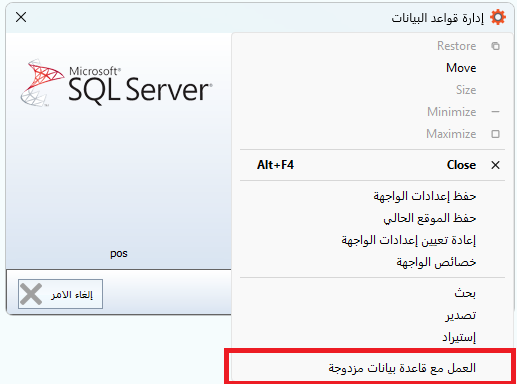Click the Maximize square icon in menu
The width and height of the screenshot is (517, 384).
click(496, 134)
